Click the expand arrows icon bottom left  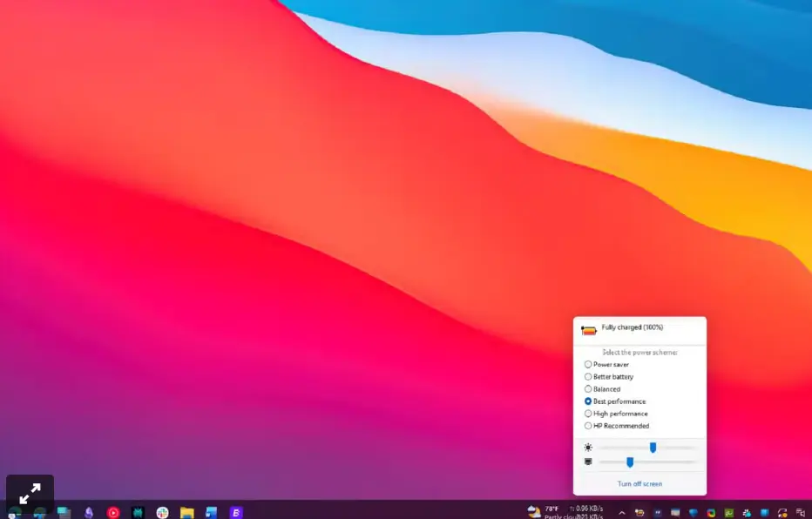pyautogui.click(x=30, y=490)
